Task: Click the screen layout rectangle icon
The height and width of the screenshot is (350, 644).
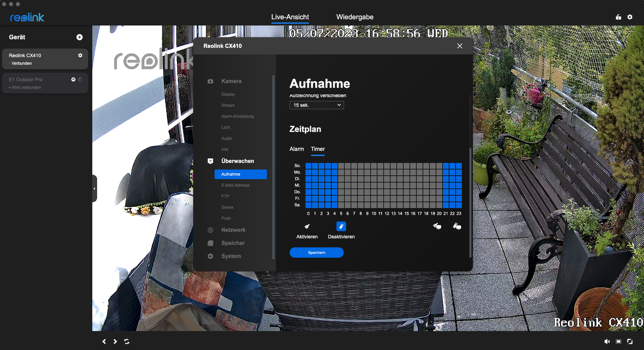Action: pyautogui.click(x=619, y=341)
